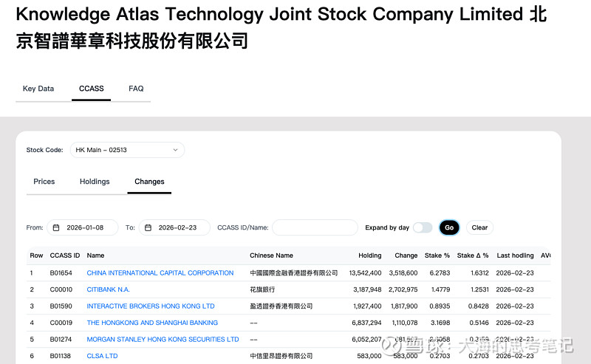This screenshot has width=591, height=364.
Task: Click change value 3,518,600
Action: (403, 272)
